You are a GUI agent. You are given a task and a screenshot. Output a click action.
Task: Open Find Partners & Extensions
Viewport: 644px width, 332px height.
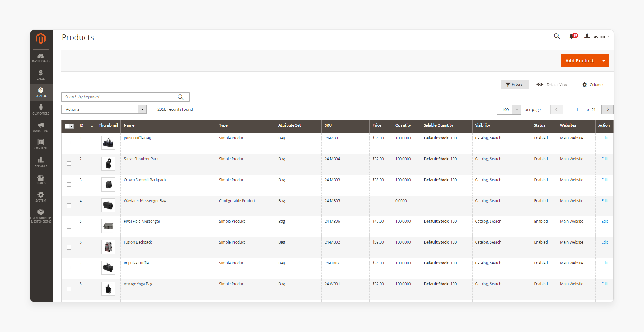[41, 216]
